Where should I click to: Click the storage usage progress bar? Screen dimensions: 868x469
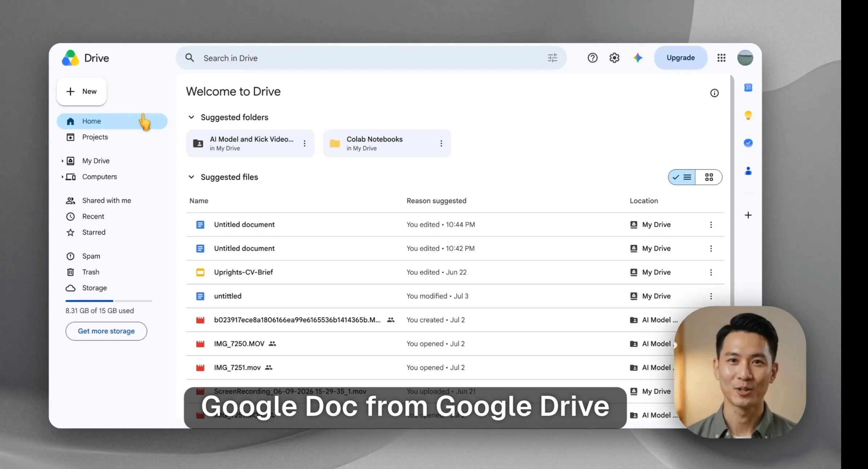pos(109,301)
